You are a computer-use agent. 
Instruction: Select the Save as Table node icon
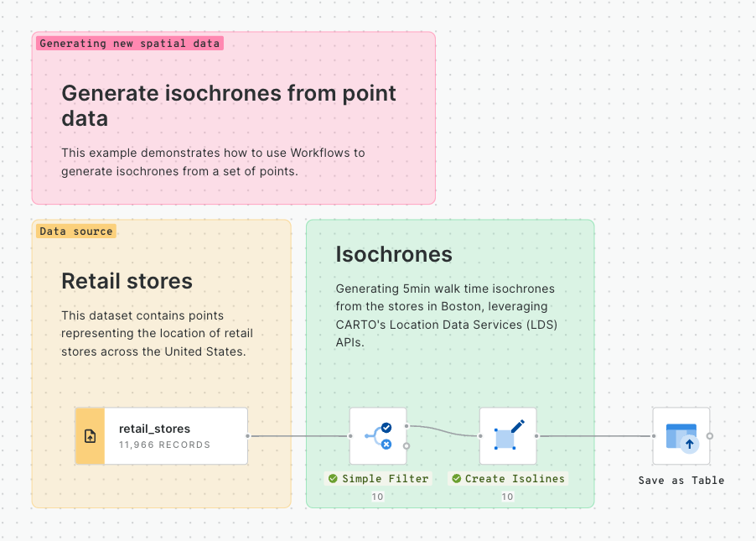pyautogui.click(x=681, y=436)
